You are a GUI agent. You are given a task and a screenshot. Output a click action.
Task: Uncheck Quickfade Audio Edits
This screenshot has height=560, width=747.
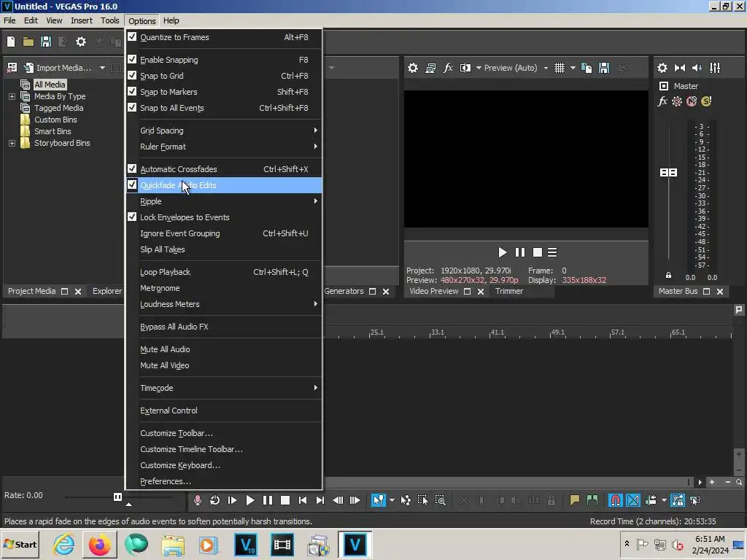tap(223, 185)
